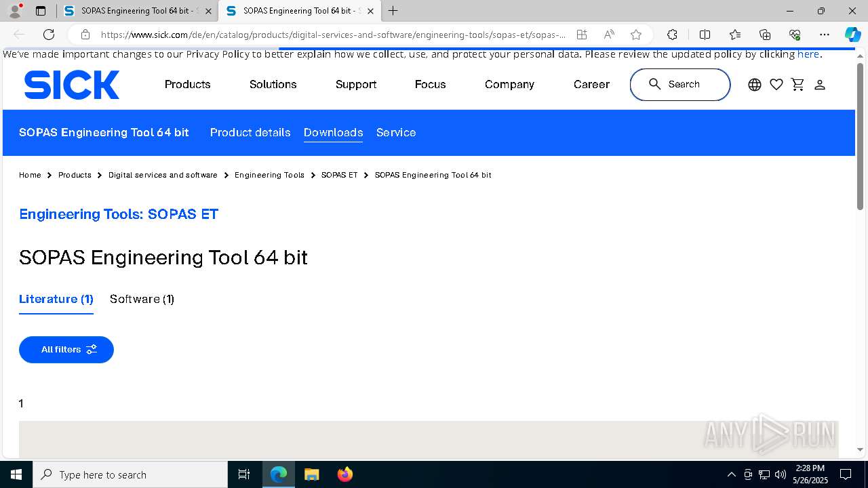The width and height of the screenshot is (868, 488).
Task: Open browser essentials heart-pulse icon
Action: (x=795, y=35)
